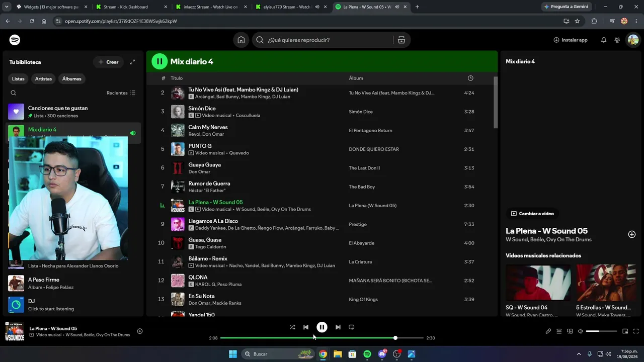Install Spotify app from address bar icon

566,21
